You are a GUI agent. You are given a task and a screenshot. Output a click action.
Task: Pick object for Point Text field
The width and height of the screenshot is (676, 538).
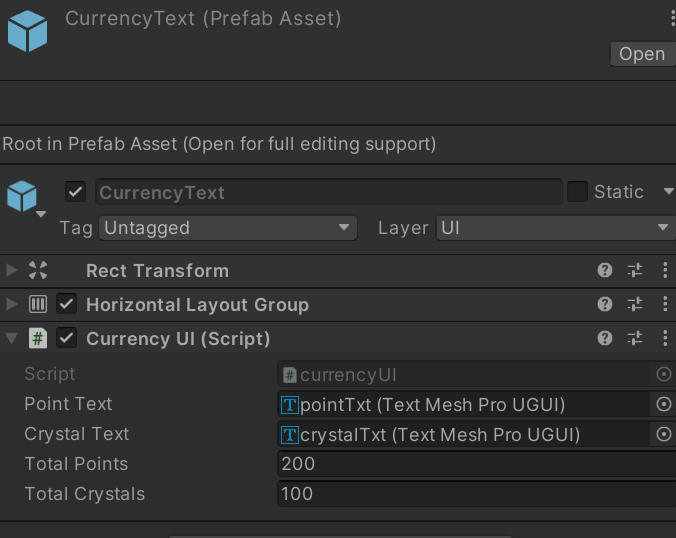(x=663, y=404)
